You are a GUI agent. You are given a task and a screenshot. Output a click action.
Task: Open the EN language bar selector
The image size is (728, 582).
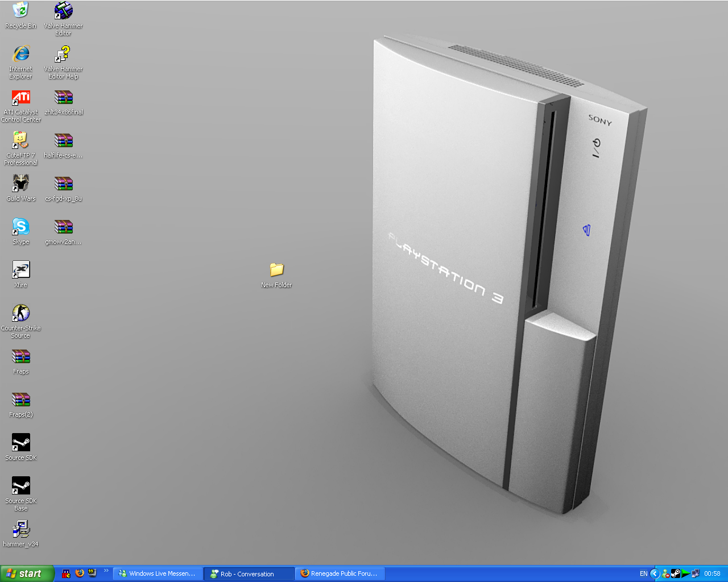pyautogui.click(x=643, y=573)
